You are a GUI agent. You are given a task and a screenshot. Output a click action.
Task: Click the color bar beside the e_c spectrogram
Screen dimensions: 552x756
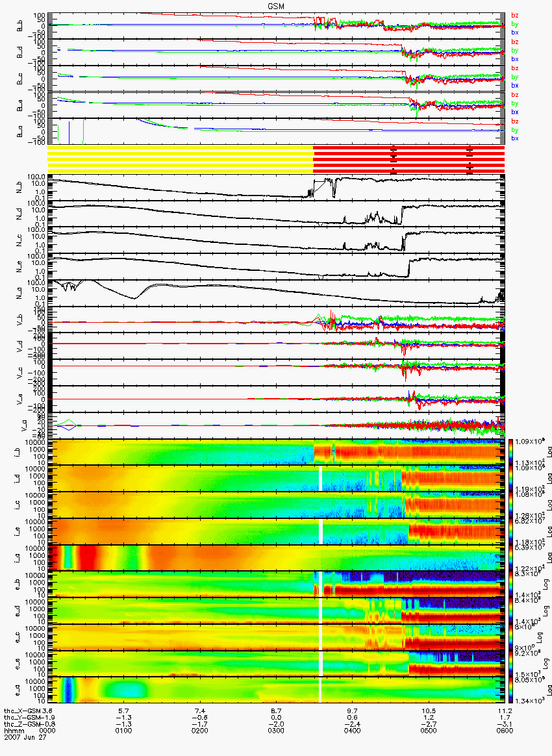[x=511, y=637]
